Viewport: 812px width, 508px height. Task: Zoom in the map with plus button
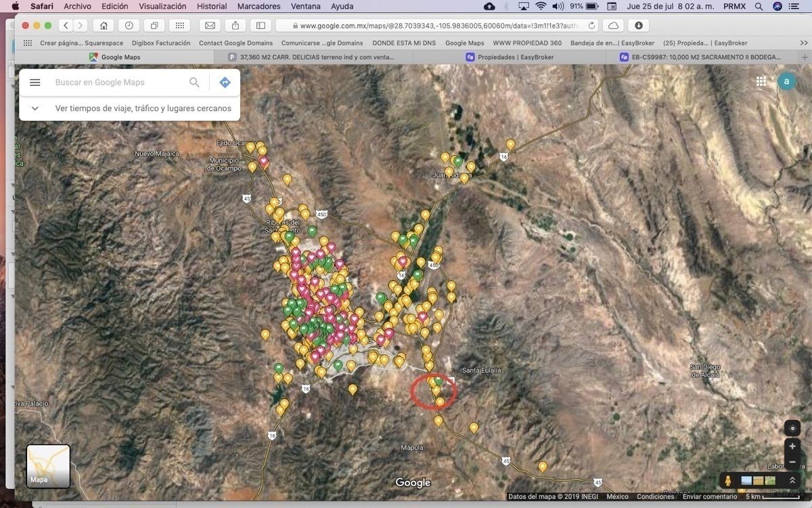point(792,446)
